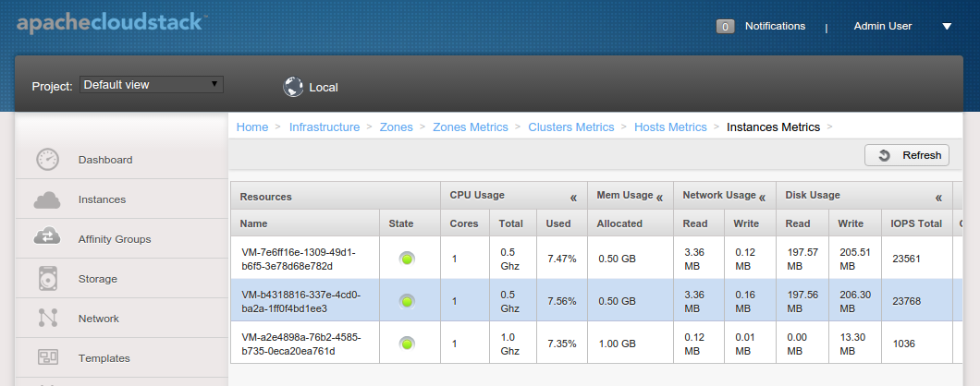Sort by the State column header
This screenshot has width=980, height=386.
(x=410, y=223)
